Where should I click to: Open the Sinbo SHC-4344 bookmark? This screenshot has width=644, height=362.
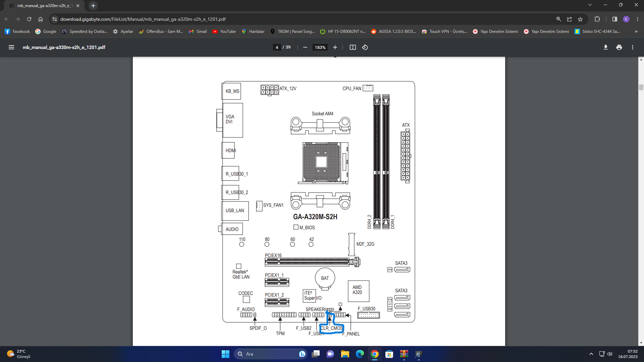coord(598,32)
